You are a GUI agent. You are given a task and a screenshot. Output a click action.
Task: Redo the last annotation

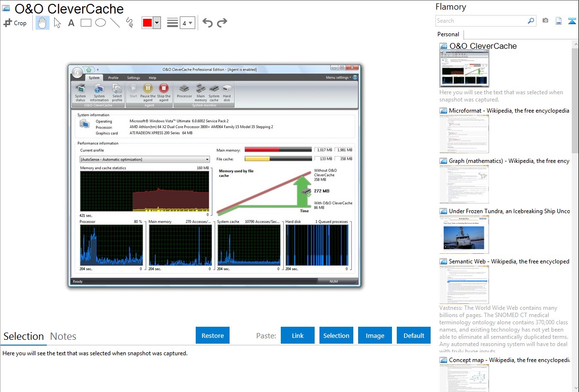[222, 23]
